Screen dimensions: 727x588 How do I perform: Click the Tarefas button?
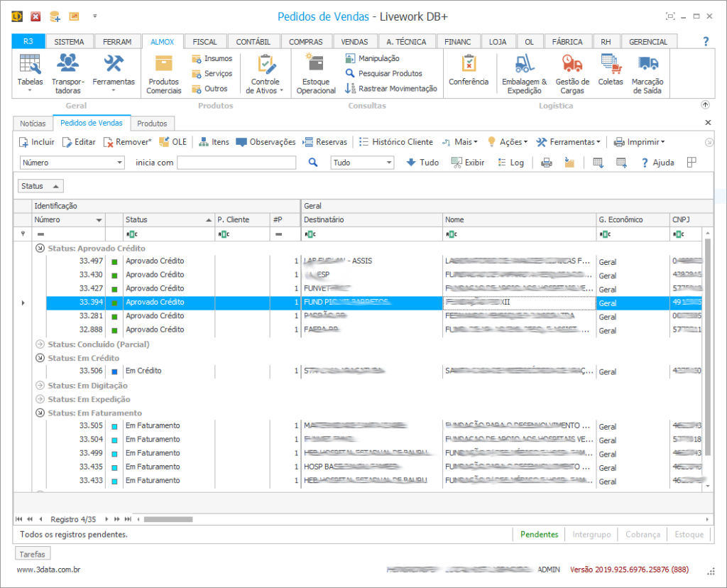32,554
